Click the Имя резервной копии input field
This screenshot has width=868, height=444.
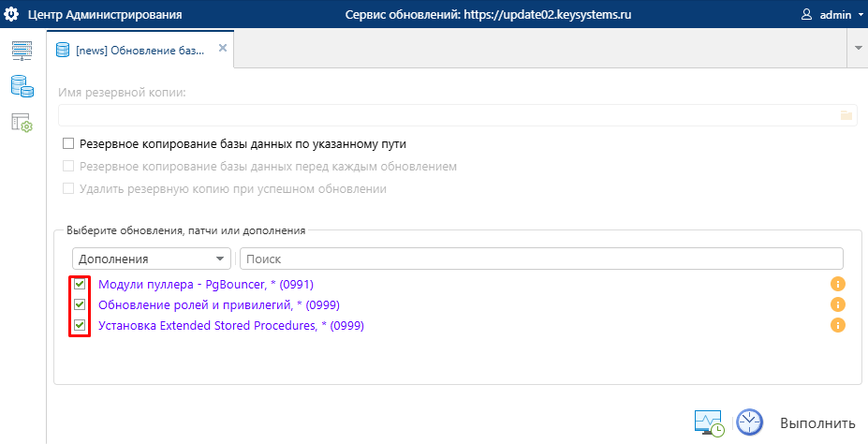(458, 115)
